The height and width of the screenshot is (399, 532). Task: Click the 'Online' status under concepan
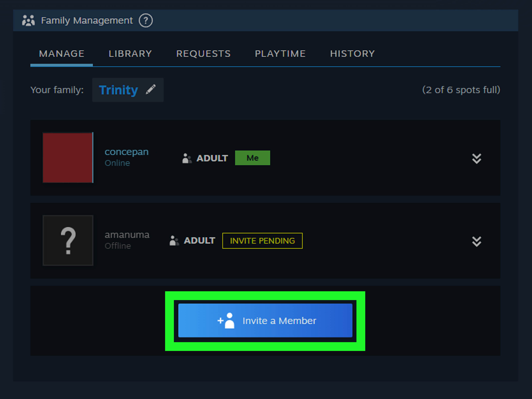pyautogui.click(x=117, y=163)
